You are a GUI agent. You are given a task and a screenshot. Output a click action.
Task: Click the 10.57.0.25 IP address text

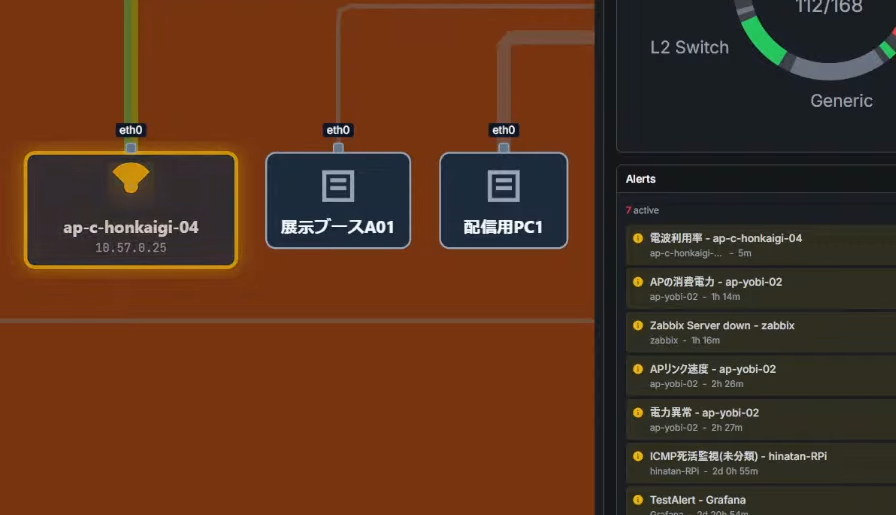131,247
